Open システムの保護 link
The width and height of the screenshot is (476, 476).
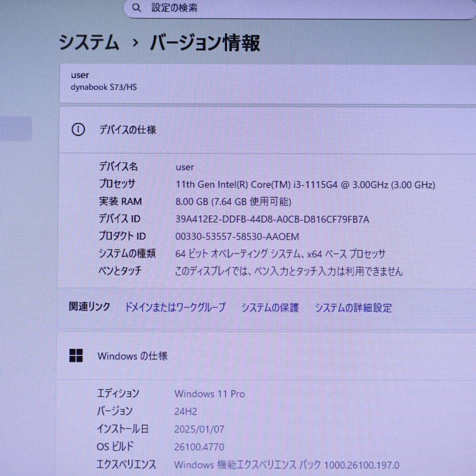[270, 307]
